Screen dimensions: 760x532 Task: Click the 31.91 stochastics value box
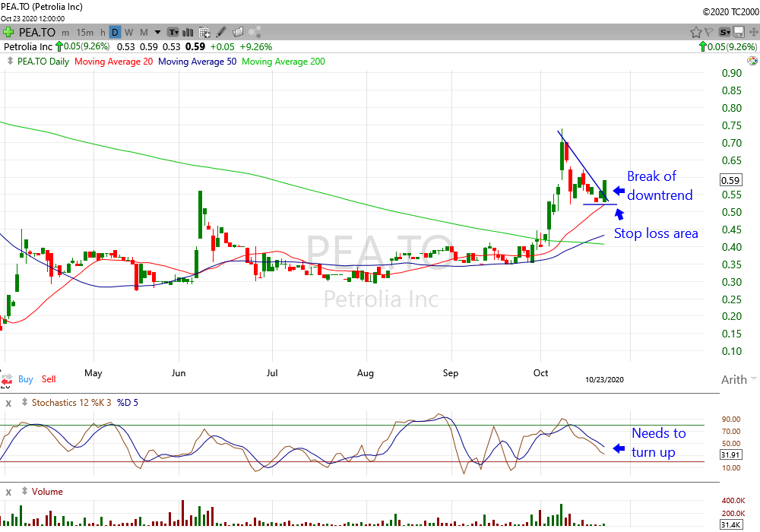(x=730, y=455)
